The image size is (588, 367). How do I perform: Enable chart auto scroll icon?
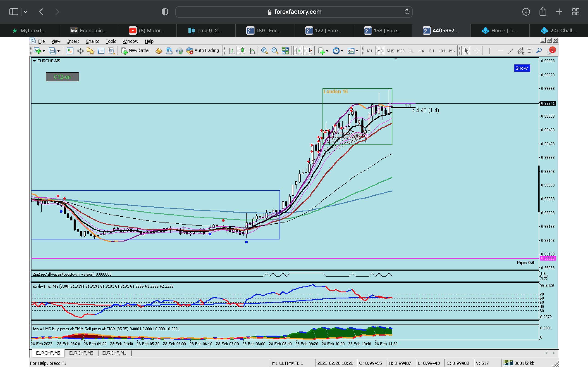(298, 51)
